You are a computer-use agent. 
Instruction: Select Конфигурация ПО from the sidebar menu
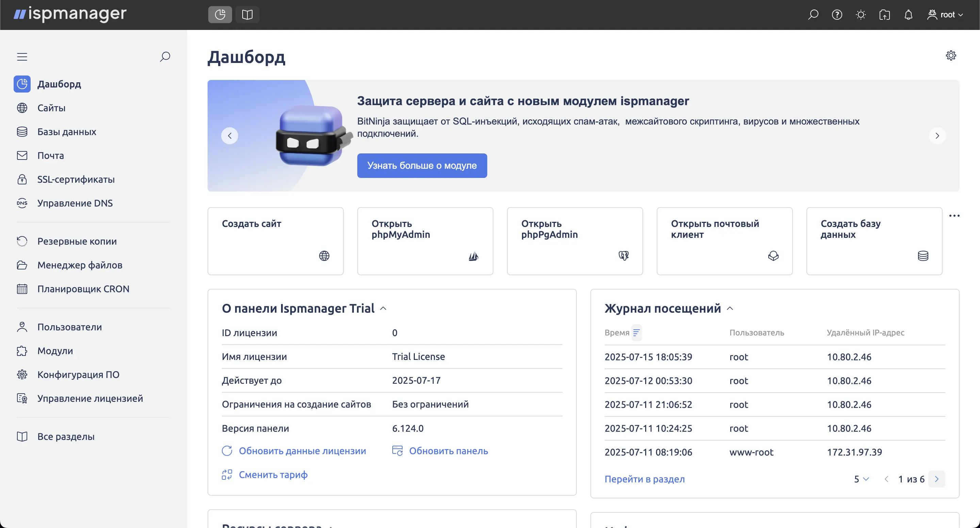pyautogui.click(x=78, y=374)
